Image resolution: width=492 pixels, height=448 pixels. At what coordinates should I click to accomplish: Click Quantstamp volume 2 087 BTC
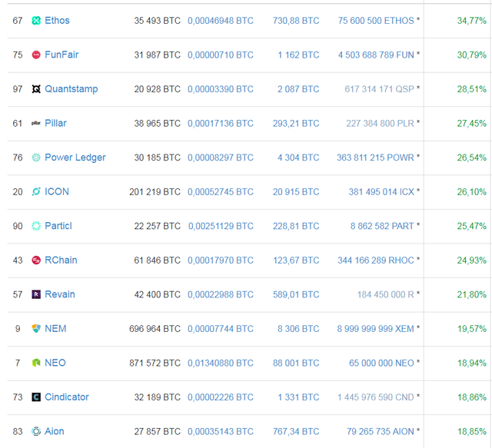pos(298,89)
